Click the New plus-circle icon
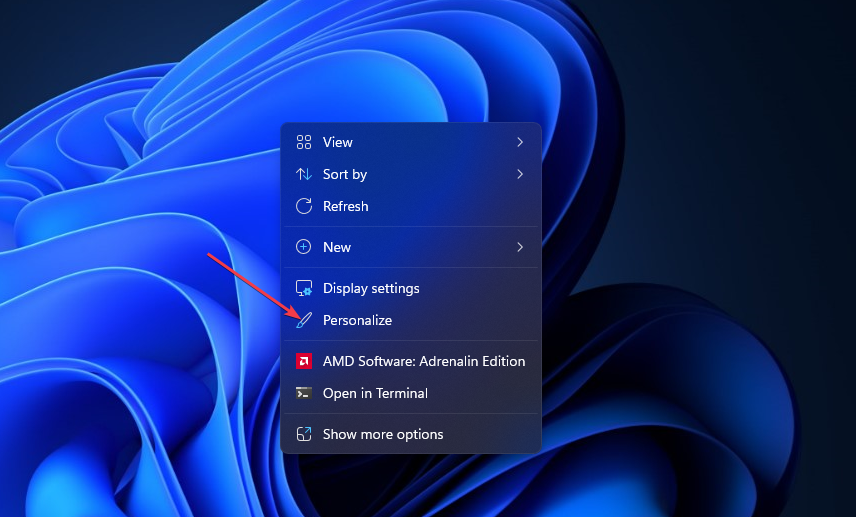 pyautogui.click(x=304, y=247)
